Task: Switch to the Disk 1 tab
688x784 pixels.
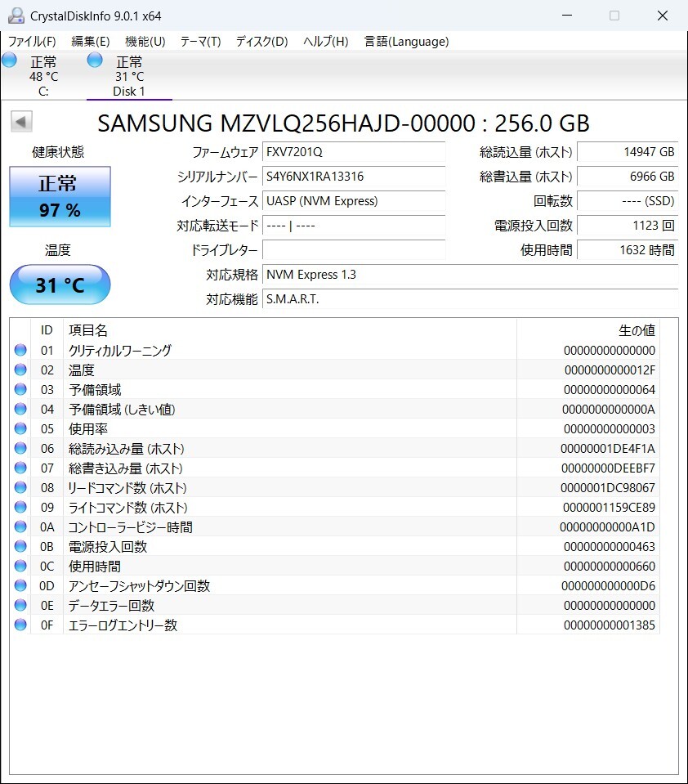Action: (129, 78)
